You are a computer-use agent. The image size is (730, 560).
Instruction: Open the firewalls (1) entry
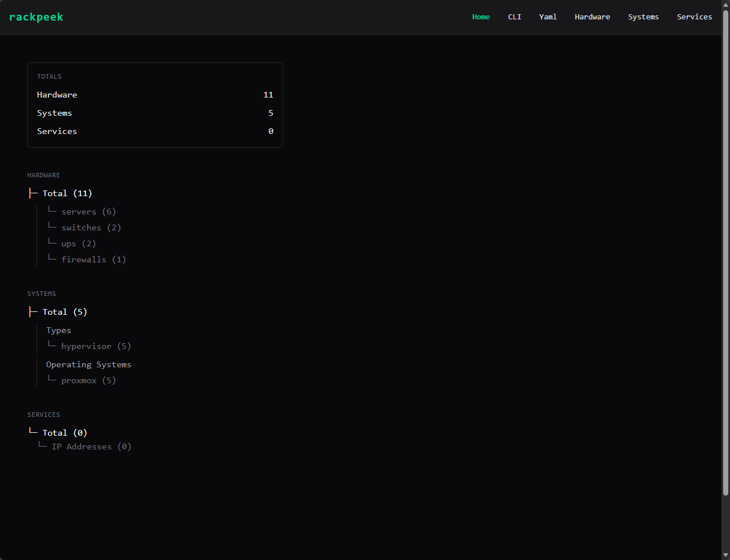click(94, 259)
